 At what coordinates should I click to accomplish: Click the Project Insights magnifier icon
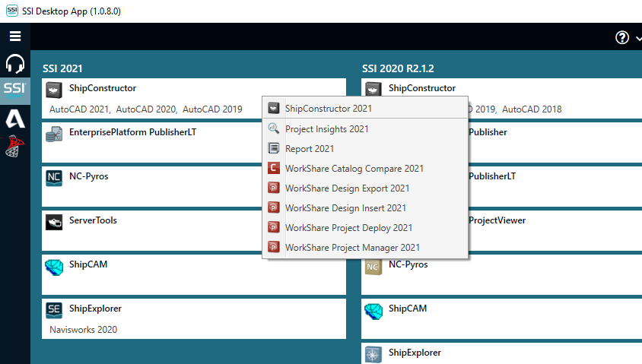(x=274, y=128)
